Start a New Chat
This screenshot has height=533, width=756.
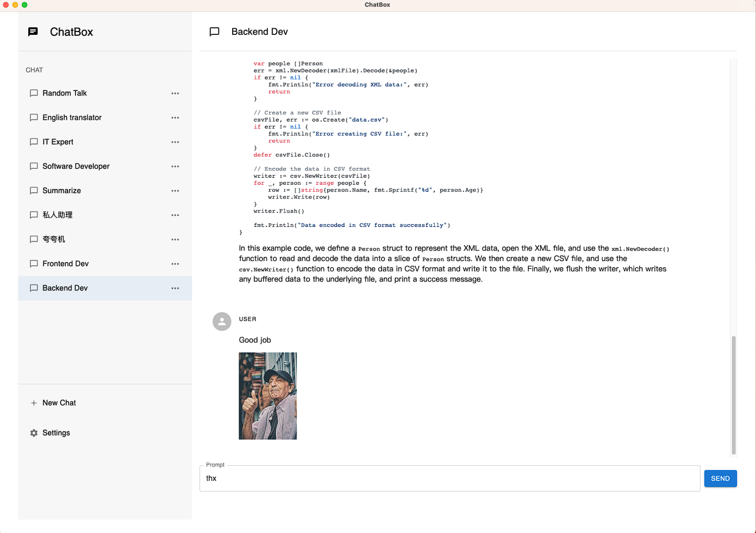point(59,403)
